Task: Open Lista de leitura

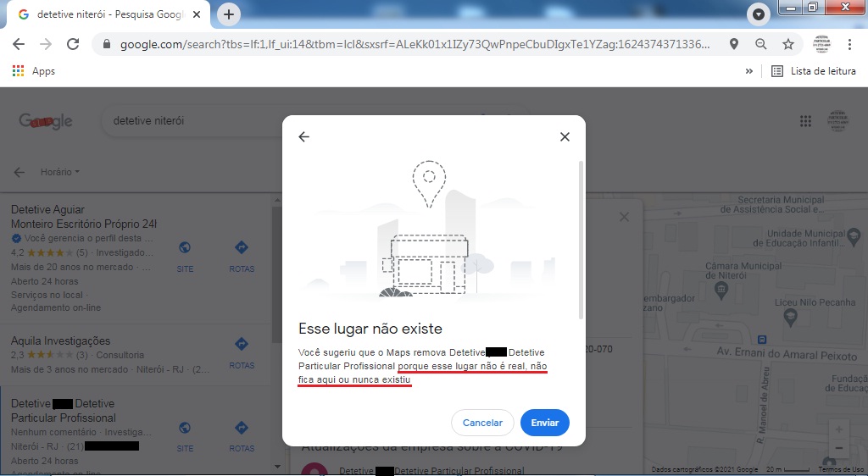Action: [814, 71]
